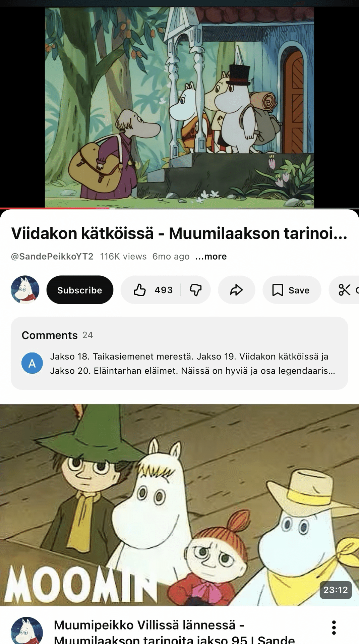Read the Jakso 18 comment preview
Image resolution: width=359 pixels, height=644 pixels.
coord(192,364)
